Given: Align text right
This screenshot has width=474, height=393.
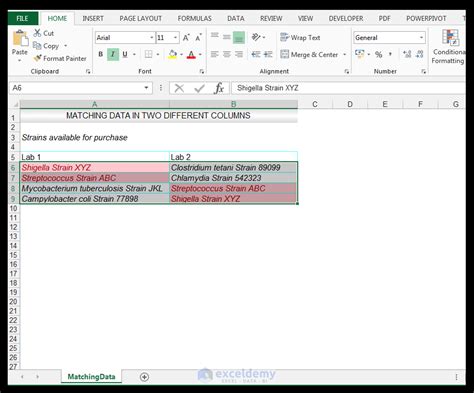Looking at the screenshot, I should pos(239,54).
